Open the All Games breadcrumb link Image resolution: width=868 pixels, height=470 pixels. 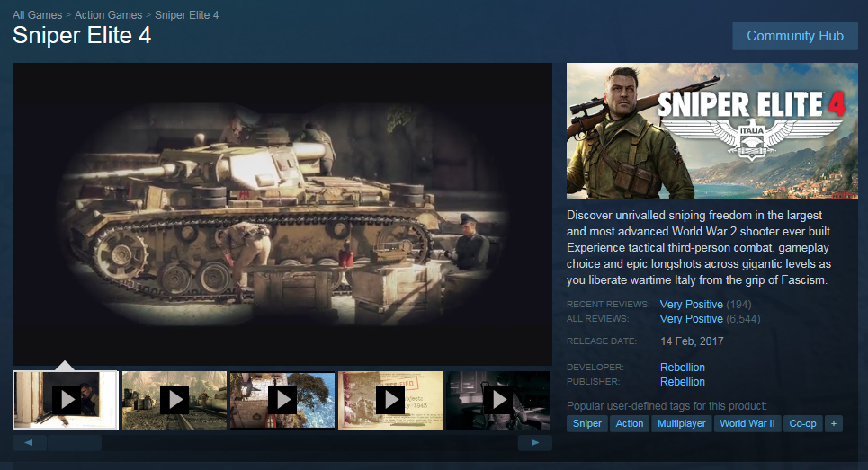point(37,15)
